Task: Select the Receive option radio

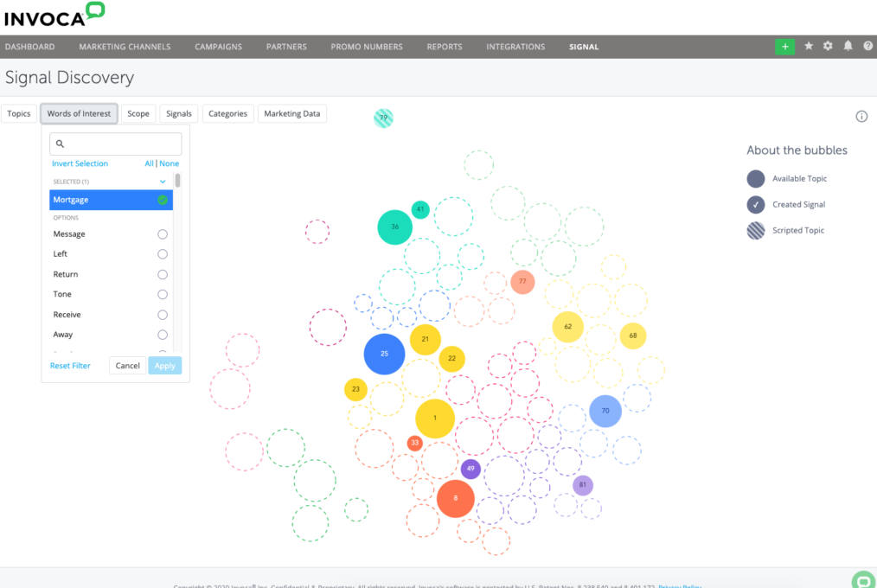Action: (163, 315)
